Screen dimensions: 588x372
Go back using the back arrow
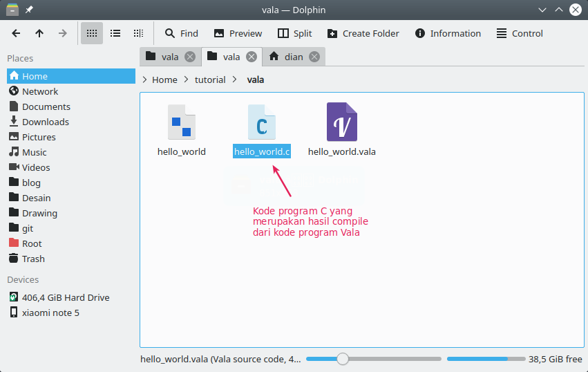tap(16, 33)
